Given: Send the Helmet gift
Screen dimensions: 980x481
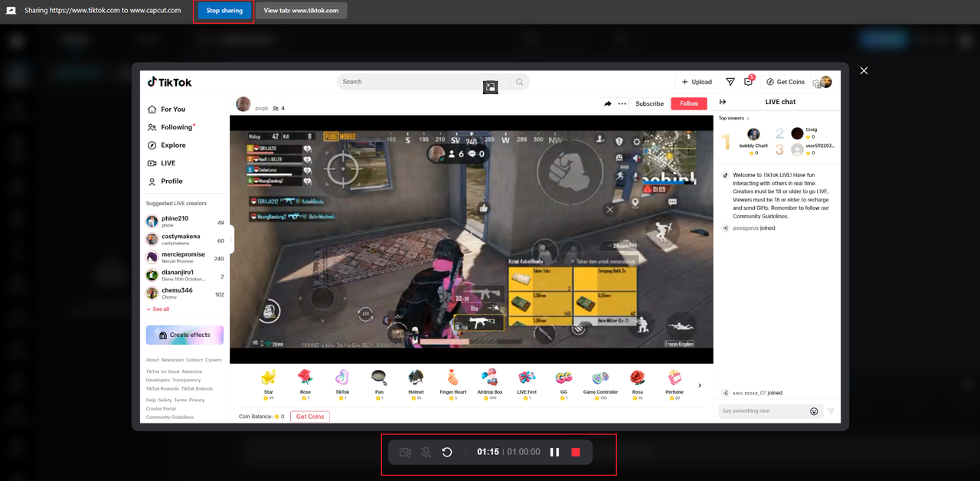Looking at the screenshot, I should click(416, 384).
